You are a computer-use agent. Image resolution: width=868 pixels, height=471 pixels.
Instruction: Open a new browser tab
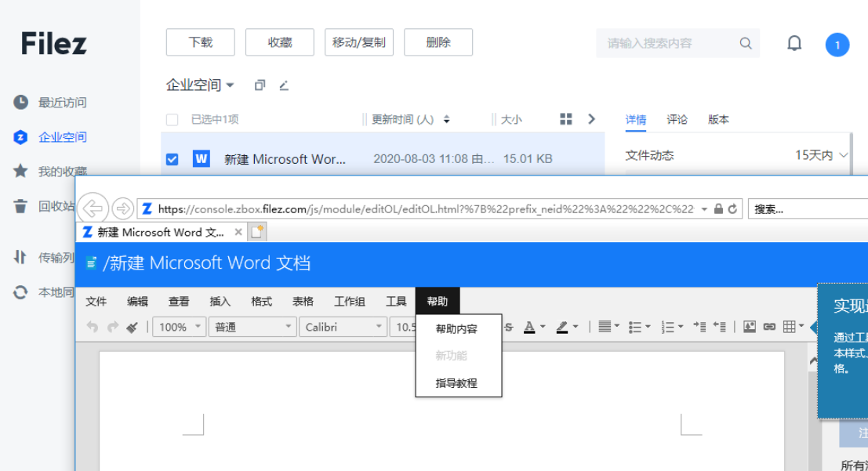[257, 232]
